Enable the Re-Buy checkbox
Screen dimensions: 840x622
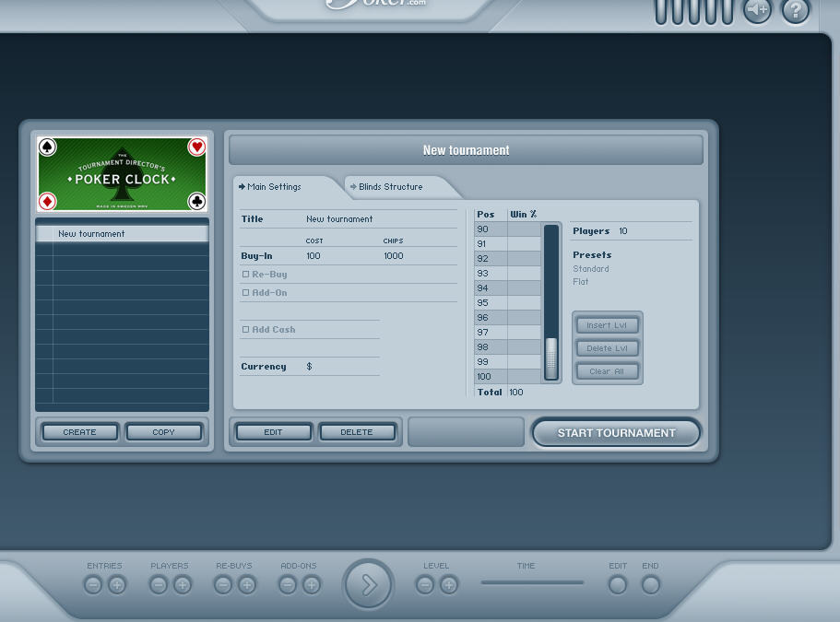tap(246, 275)
